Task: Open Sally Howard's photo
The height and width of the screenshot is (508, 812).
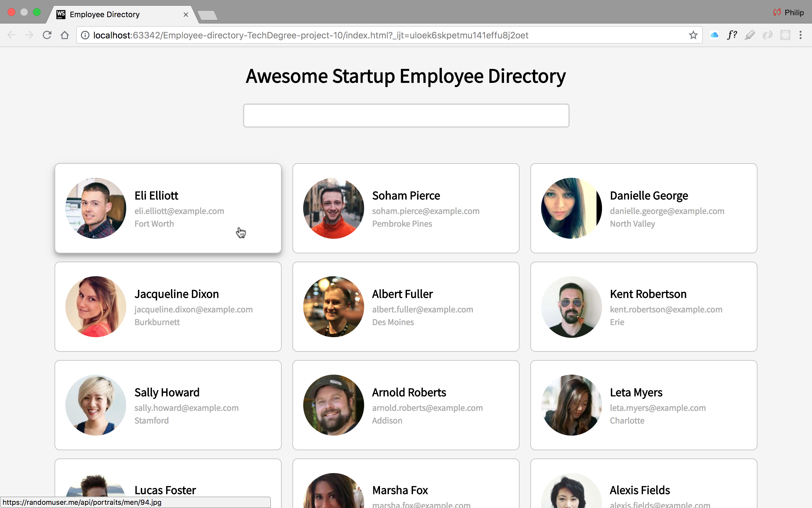Action: pos(95,405)
